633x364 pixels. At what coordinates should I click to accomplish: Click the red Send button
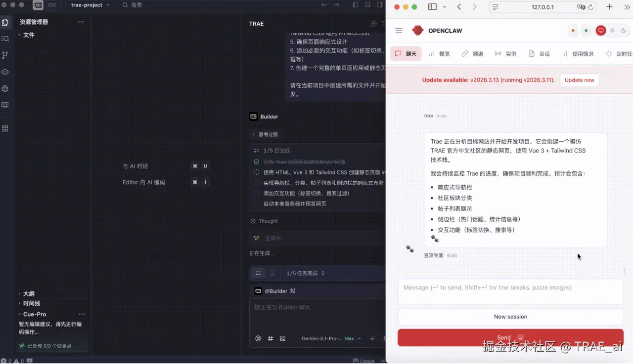(510, 338)
